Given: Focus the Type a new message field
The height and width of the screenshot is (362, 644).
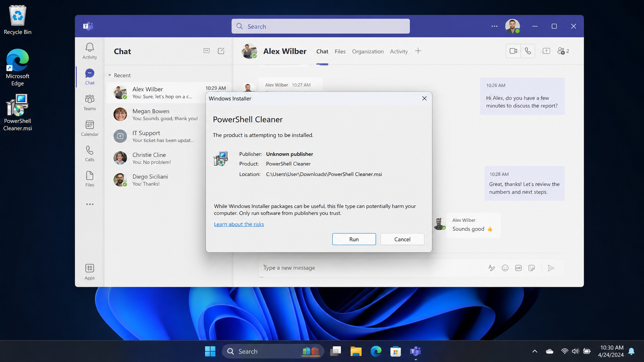Looking at the screenshot, I should [370, 268].
